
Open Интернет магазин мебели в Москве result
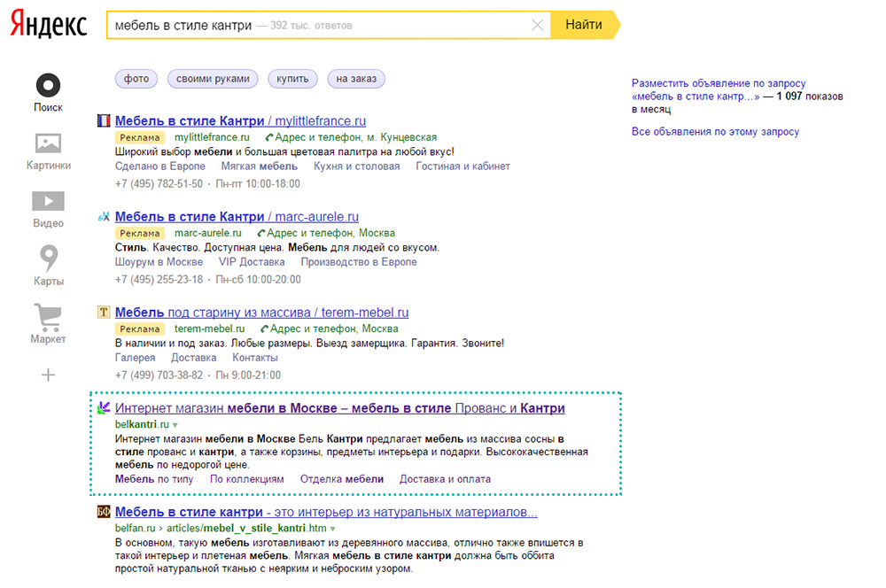coord(339,408)
